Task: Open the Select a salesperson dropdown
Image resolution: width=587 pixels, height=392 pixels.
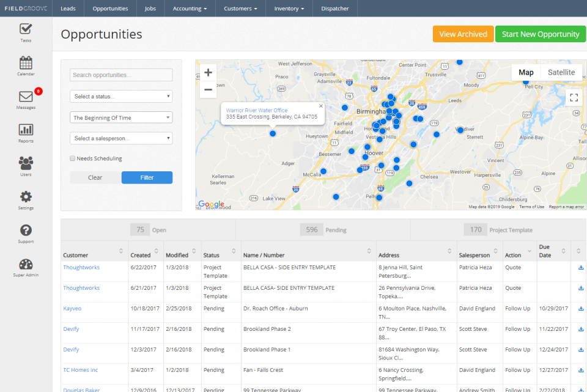Action: pos(120,138)
